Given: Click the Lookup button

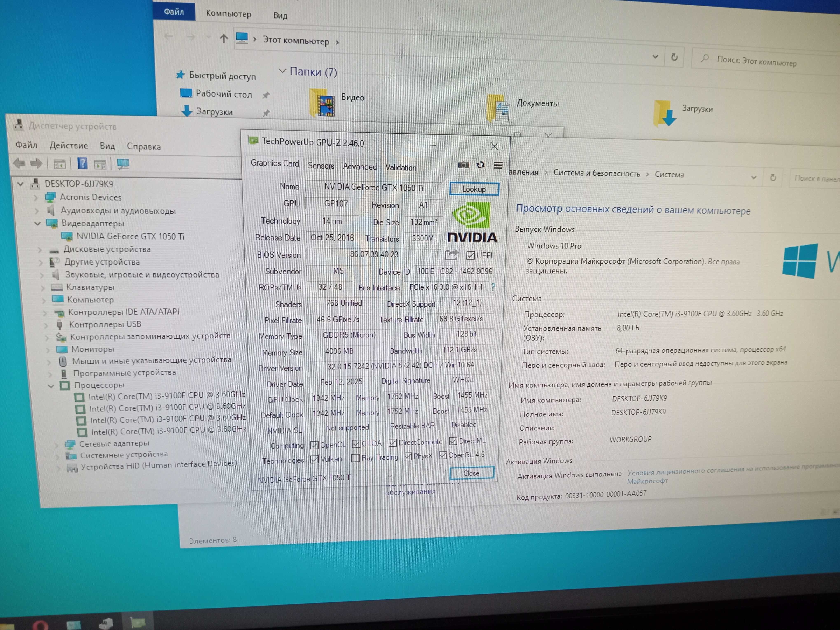Looking at the screenshot, I should pos(474,189).
